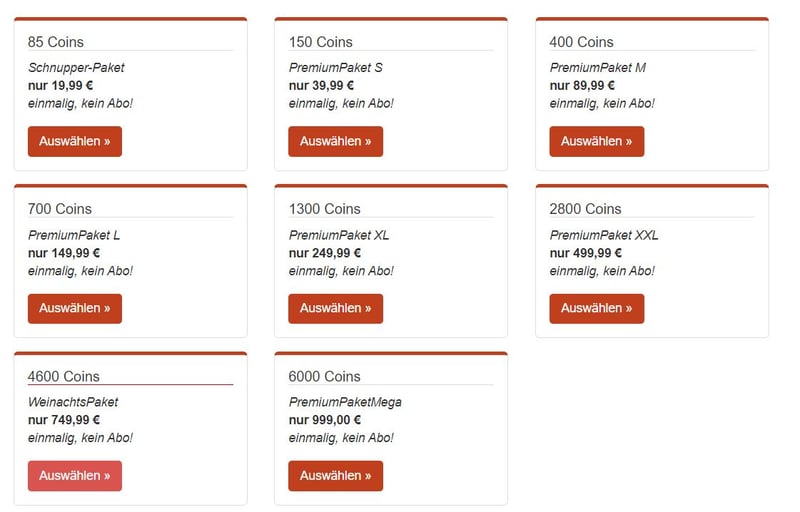Click the 400 Coins card heading
This screenshot has width=800, height=512.
(581, 42)
